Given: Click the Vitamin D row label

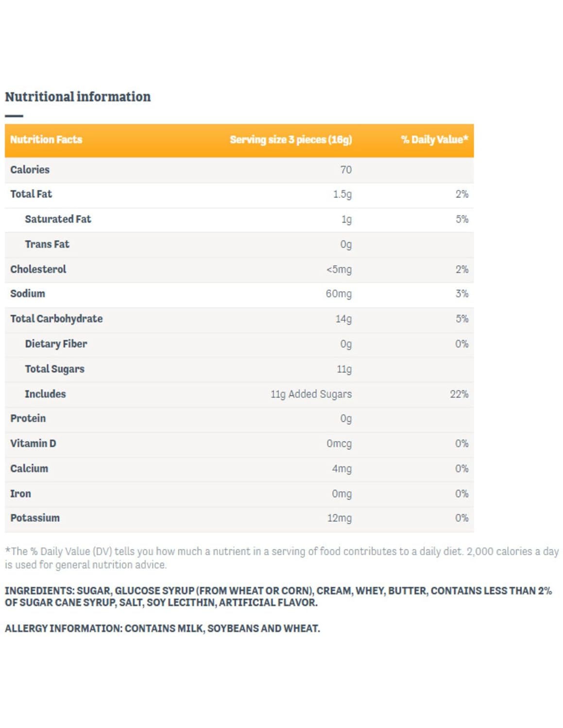Looking at the screenshot, I should point(33,444).
